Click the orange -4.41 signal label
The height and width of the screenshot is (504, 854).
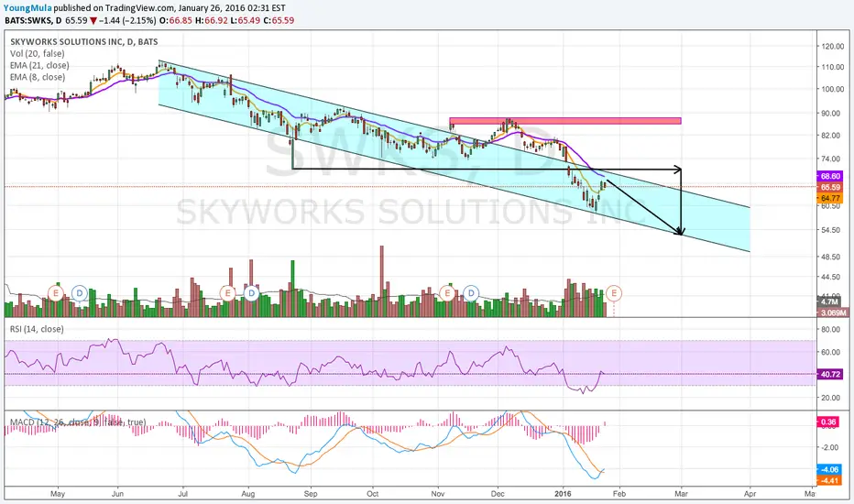click(x=829, y=480)
